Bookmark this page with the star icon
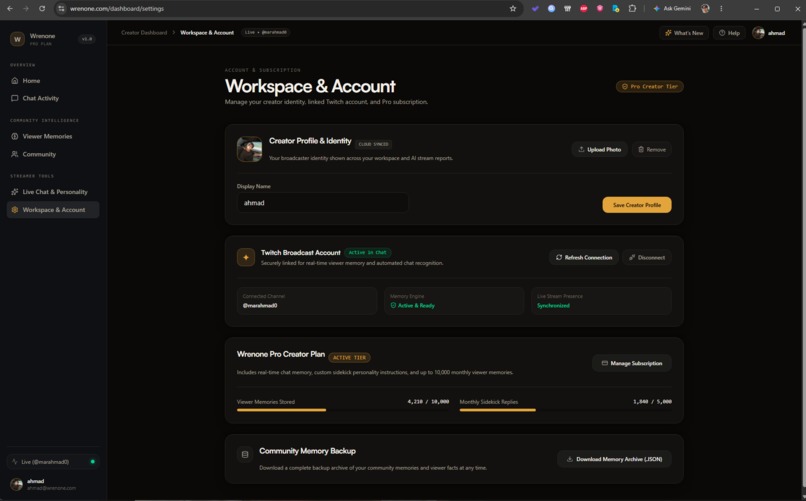 [512, 9]
